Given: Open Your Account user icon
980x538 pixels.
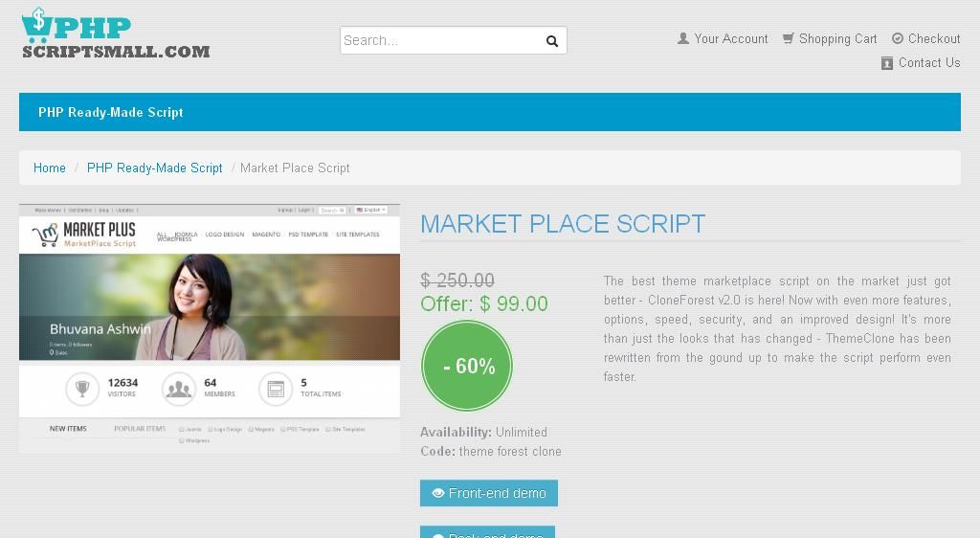Looking at the screenshot, I should 683,38.
